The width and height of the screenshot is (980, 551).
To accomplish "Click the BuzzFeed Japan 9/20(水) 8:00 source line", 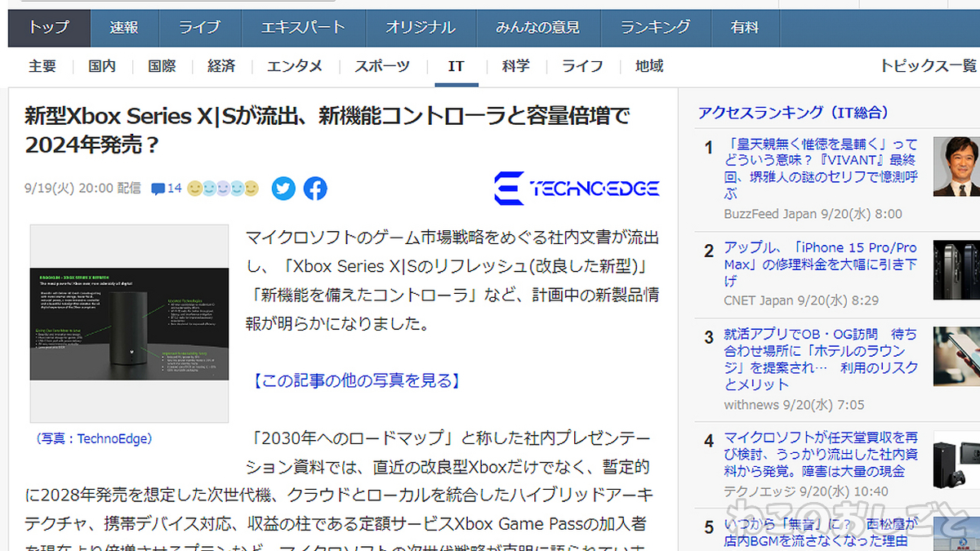I will pyautogui.click(x=813, y=214).
